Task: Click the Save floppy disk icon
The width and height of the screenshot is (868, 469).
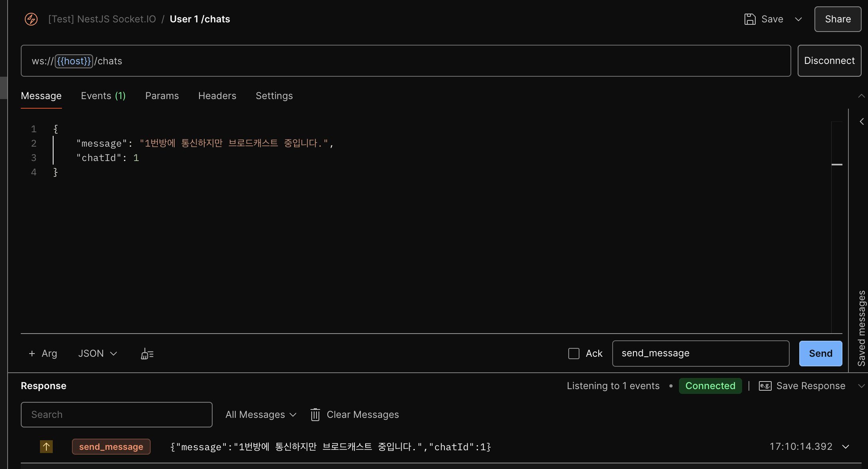Action: (x=750, y=19)
